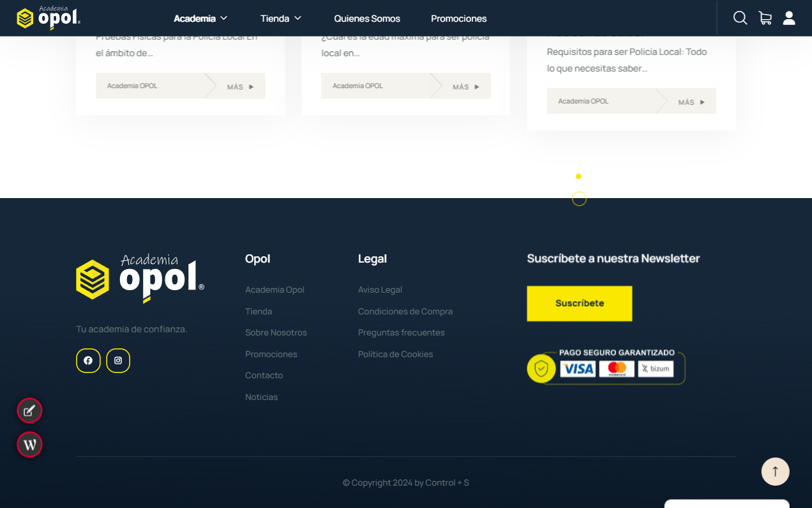Click the floating WordPress icon
Screen dimensions: 812x508
click(x=29, y=444)
